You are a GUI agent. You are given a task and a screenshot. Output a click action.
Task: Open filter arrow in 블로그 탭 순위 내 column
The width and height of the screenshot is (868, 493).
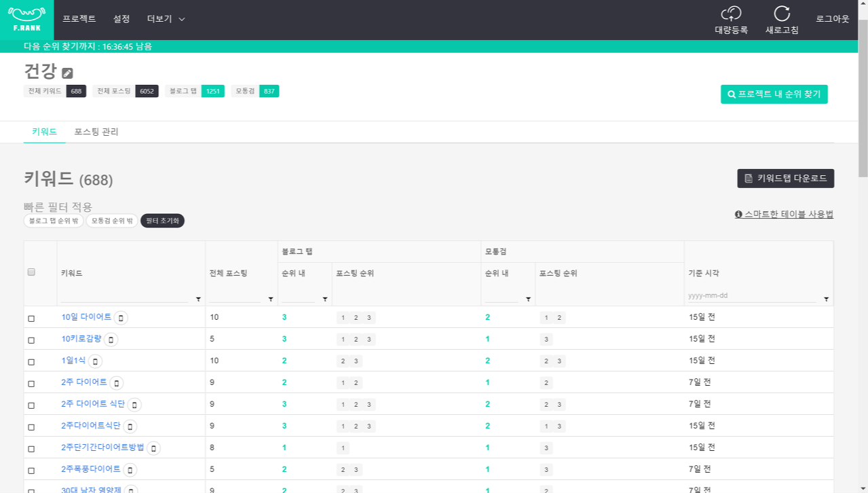325,299
